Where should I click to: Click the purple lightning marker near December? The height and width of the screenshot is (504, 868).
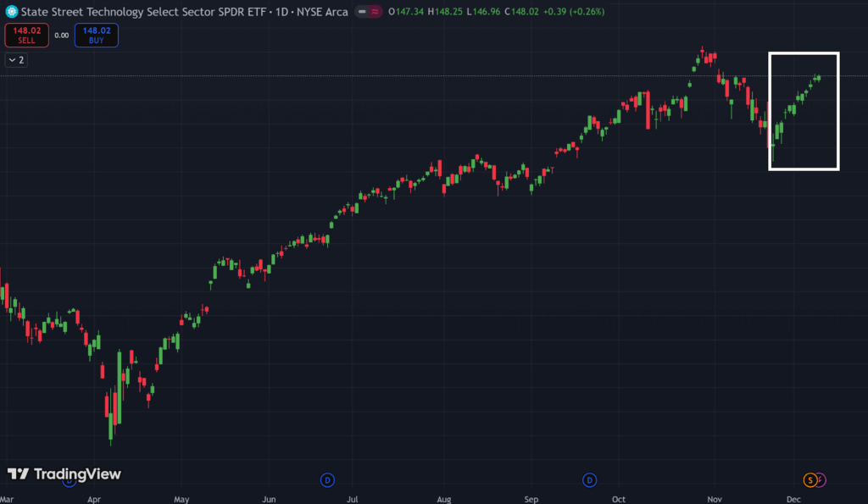(x=820, y=480)
